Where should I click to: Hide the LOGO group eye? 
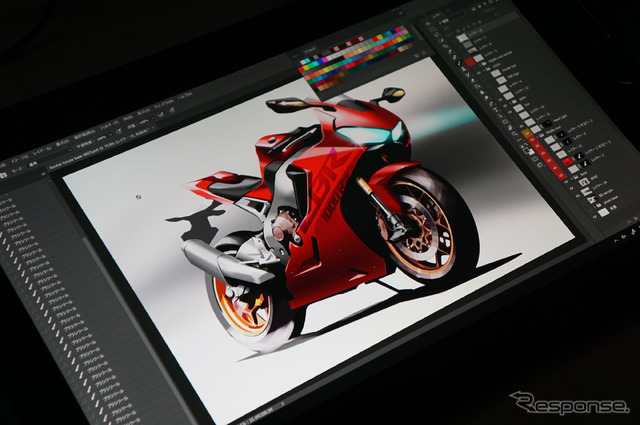(x=479, y=73)
